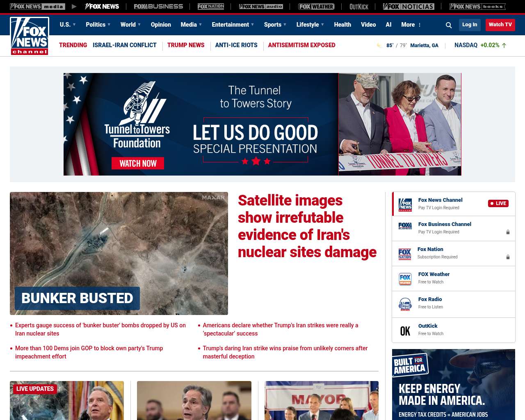Click the More three-dots icon

[420, 25]
